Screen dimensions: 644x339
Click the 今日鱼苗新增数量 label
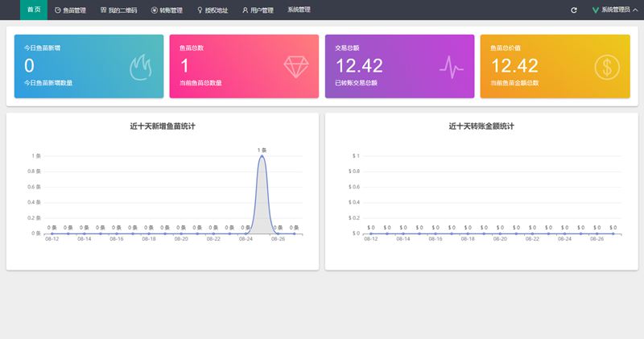pyautogui.click(x=48, y=83)
